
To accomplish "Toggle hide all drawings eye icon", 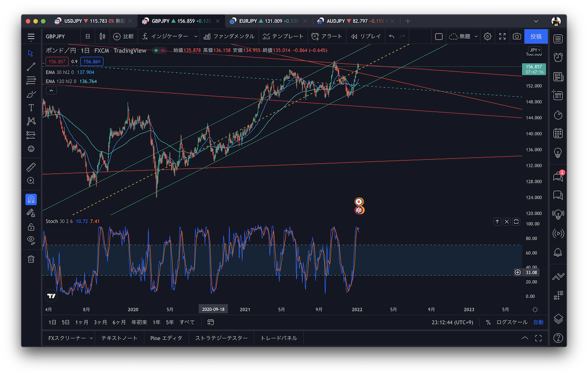I will 31,239.
